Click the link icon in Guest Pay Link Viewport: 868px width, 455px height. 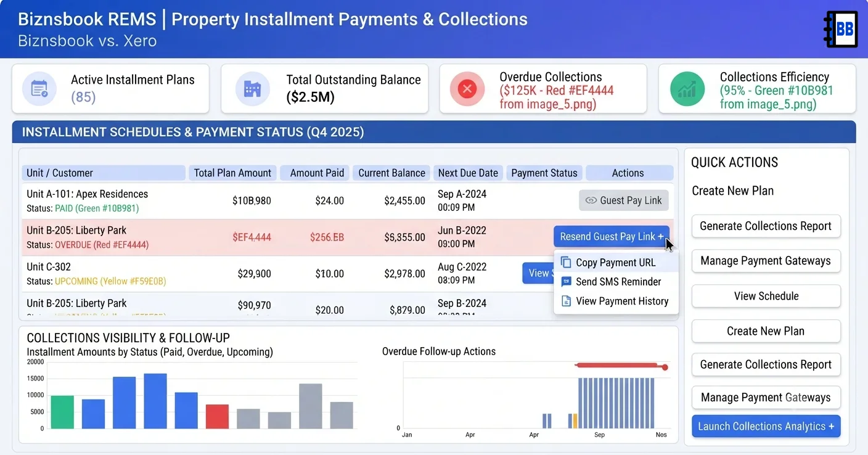click(591, 200)
